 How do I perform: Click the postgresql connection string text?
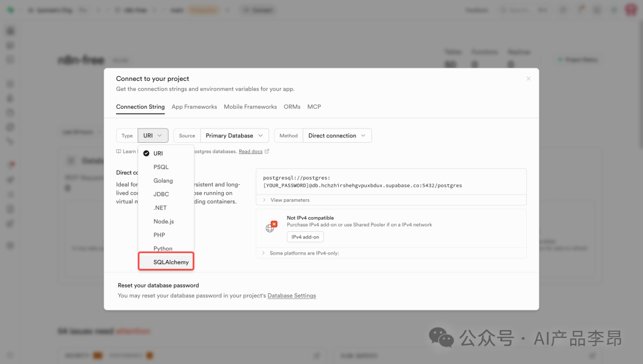pyautogui.click(x=362, y=181)
